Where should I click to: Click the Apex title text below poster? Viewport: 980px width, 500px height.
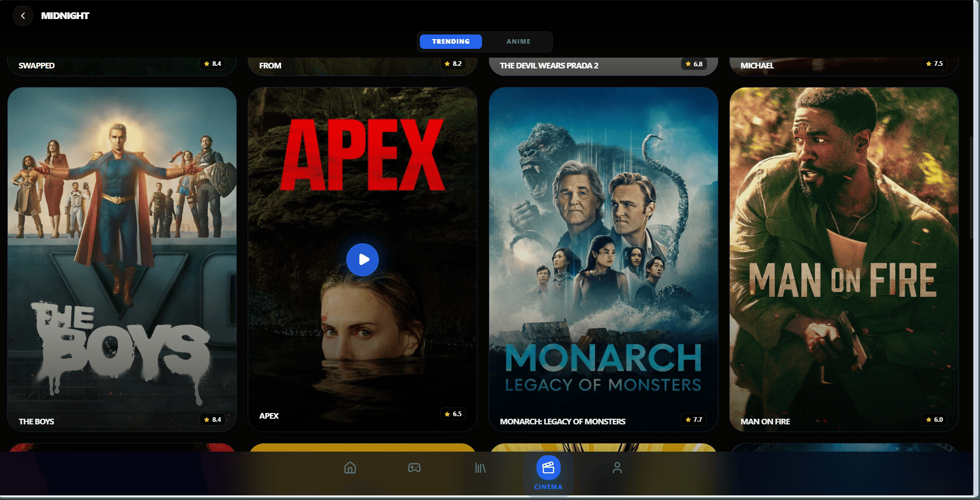coord(269,416)
